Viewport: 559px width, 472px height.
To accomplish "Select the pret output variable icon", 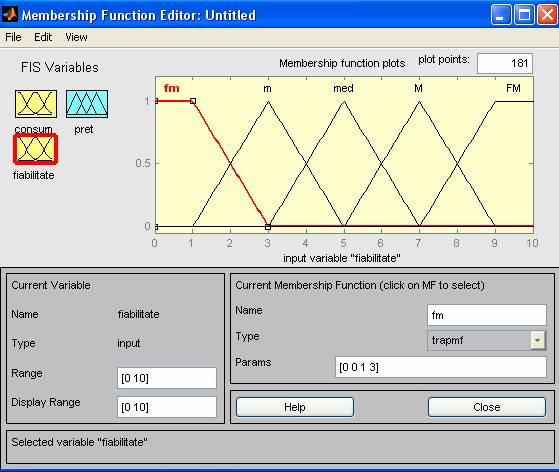I will point(87,104).
